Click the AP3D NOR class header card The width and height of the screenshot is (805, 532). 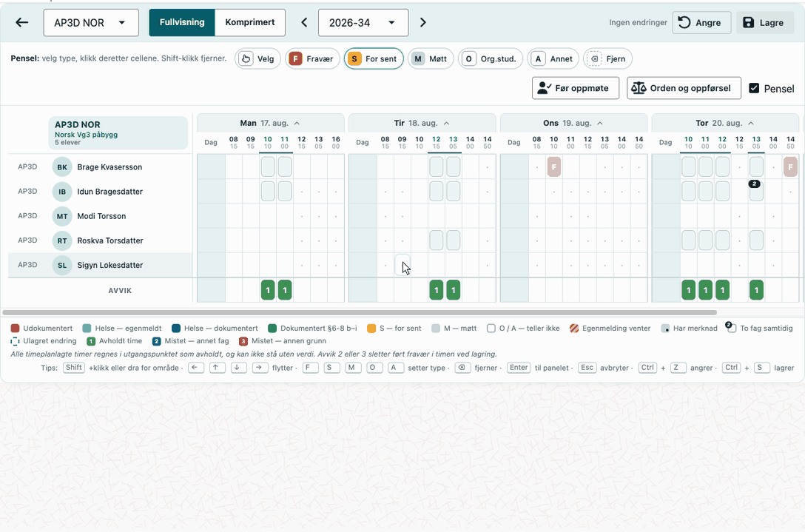click(x=118, y=133)
